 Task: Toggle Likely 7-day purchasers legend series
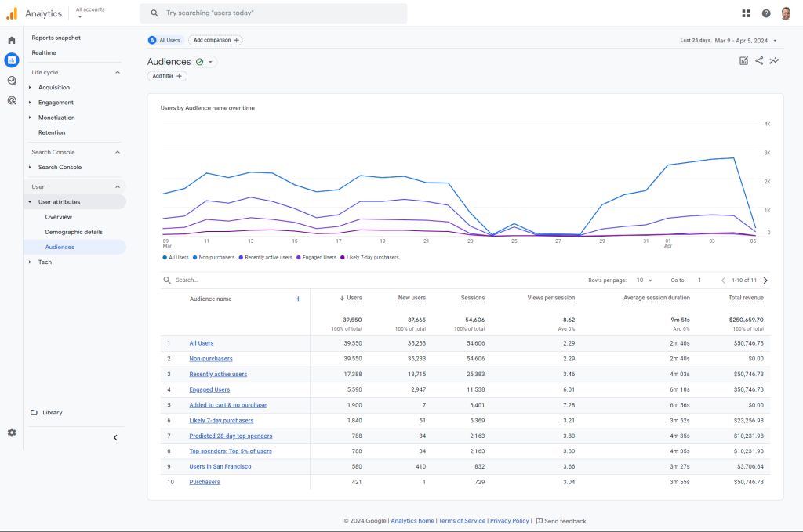pos(370,258)
